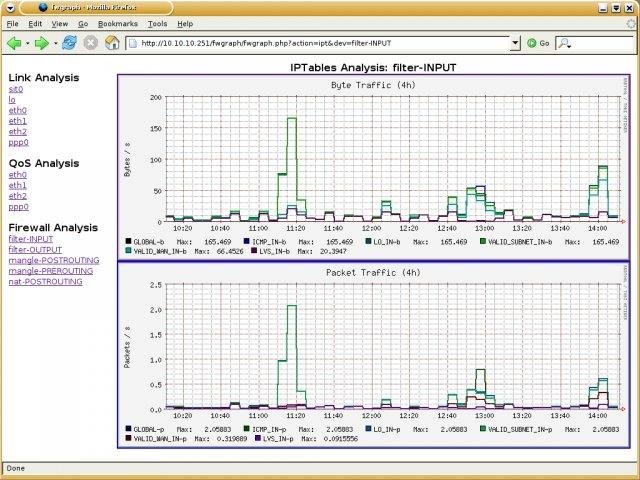Expand the URL history dropdown

coord(516,43)
